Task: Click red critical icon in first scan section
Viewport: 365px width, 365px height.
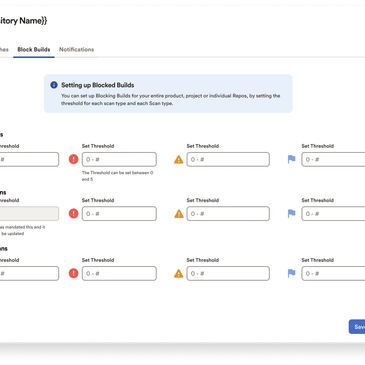Action: (x=73, y=159)
